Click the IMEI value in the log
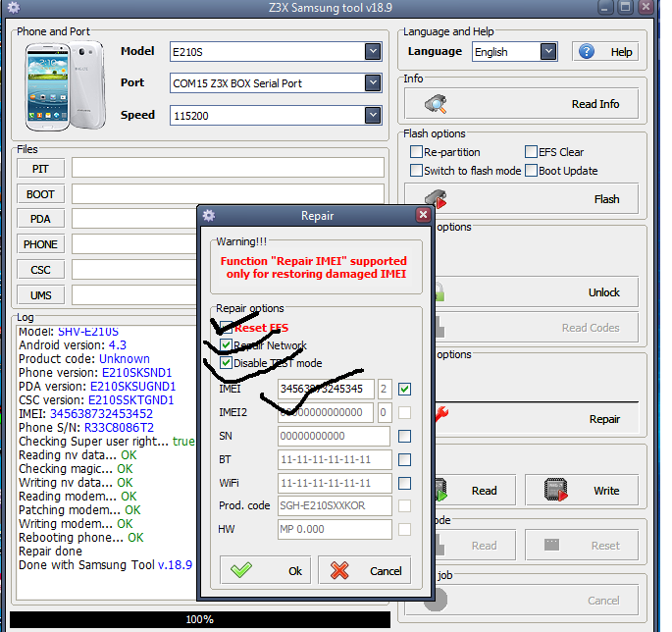 (101, 414)
